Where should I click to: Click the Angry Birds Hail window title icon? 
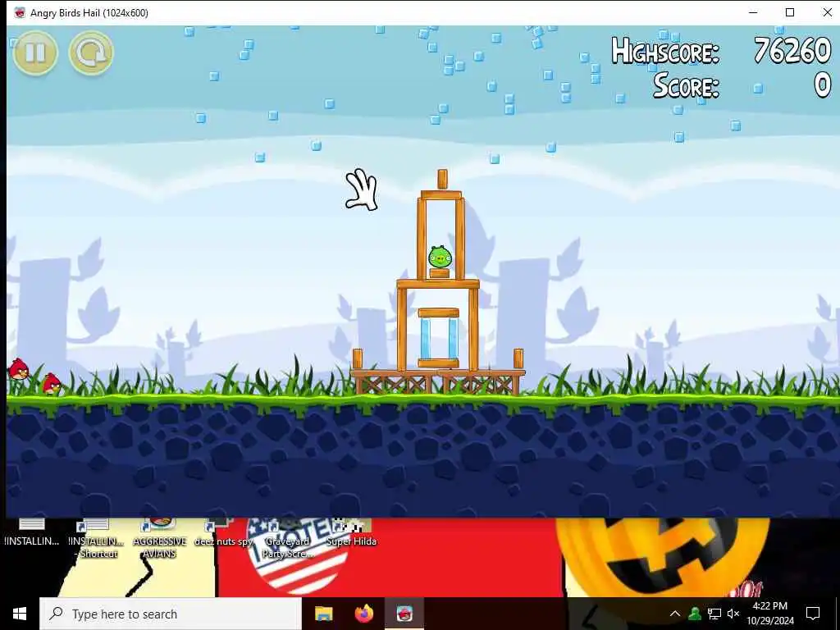pos(20,12)
